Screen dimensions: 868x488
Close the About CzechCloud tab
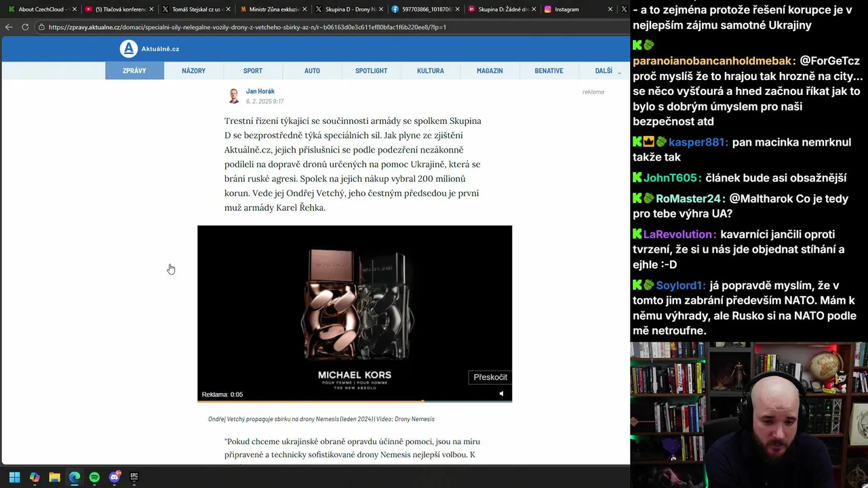74,9
